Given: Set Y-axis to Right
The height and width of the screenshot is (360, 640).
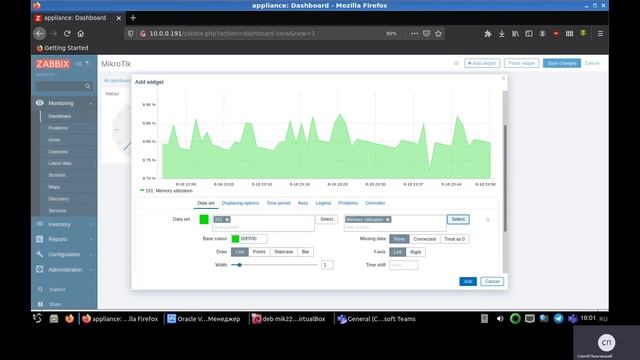Looking at the screenshot, I should pos(416,252).
